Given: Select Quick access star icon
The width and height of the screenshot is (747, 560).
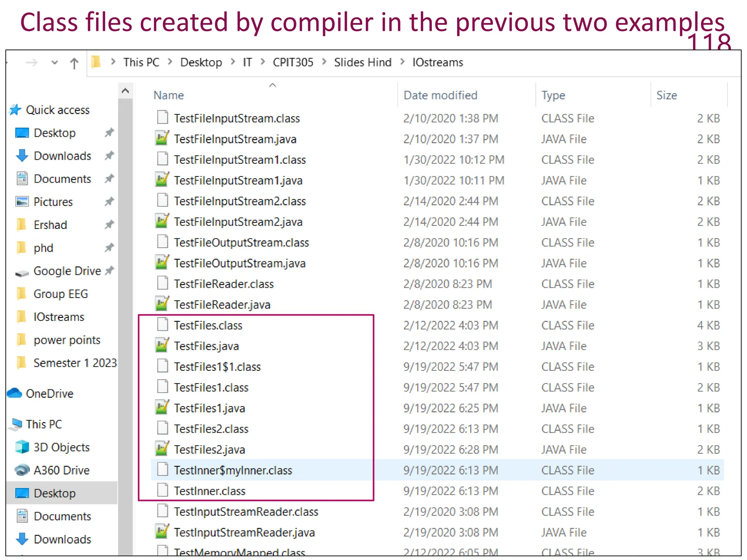Looking at the screenshot, I should click(15, 110).
